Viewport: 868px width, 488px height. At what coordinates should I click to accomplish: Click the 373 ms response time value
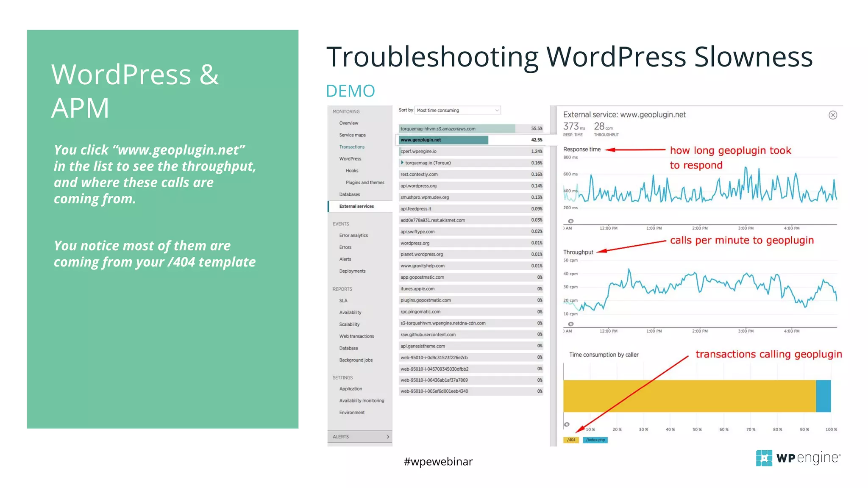[574, 126]
